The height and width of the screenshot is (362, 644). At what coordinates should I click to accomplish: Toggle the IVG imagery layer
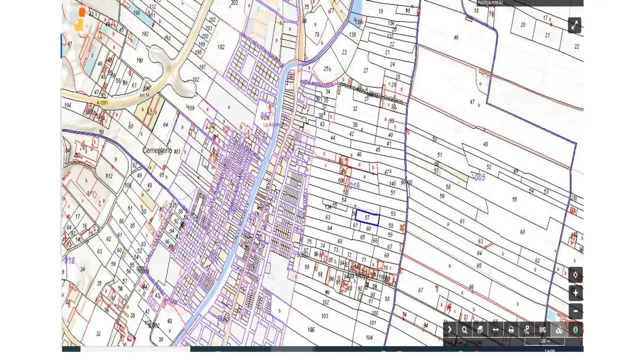(542, 330)
